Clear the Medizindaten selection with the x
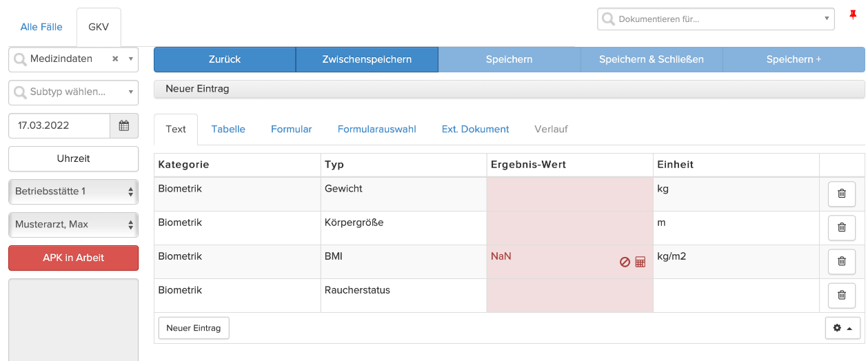This screenshot has width=868, height=361. (x=115, y=59)
